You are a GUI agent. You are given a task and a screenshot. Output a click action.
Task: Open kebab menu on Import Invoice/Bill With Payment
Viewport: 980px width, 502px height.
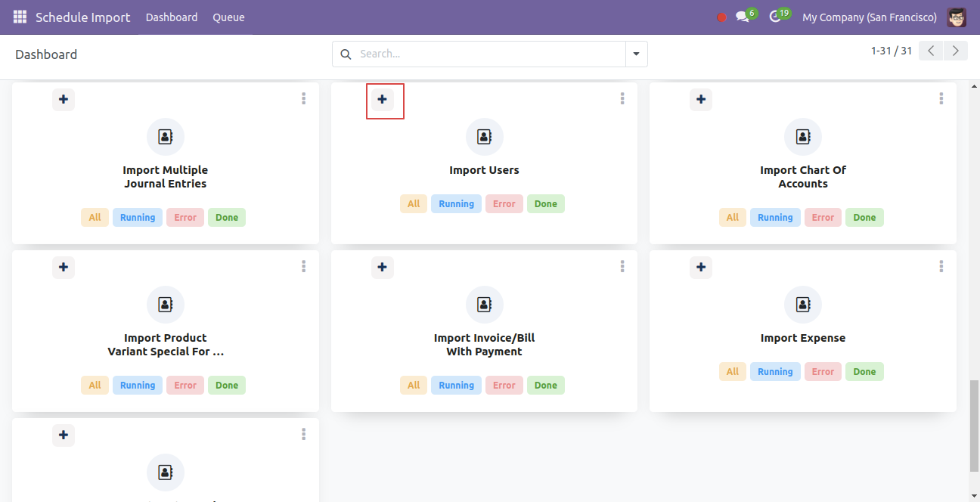click(622, 266)
